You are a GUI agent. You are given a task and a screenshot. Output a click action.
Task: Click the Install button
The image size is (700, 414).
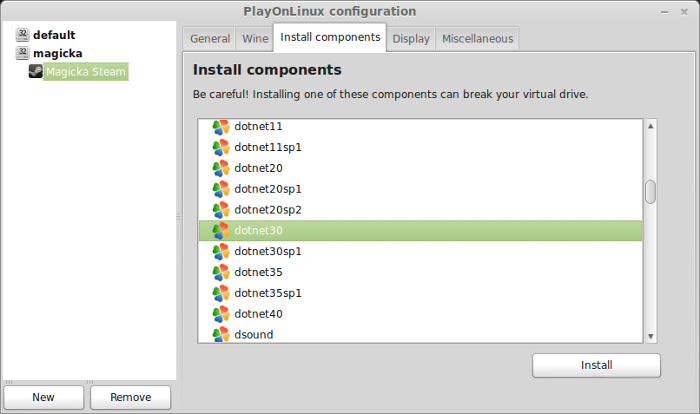point(596,365)
